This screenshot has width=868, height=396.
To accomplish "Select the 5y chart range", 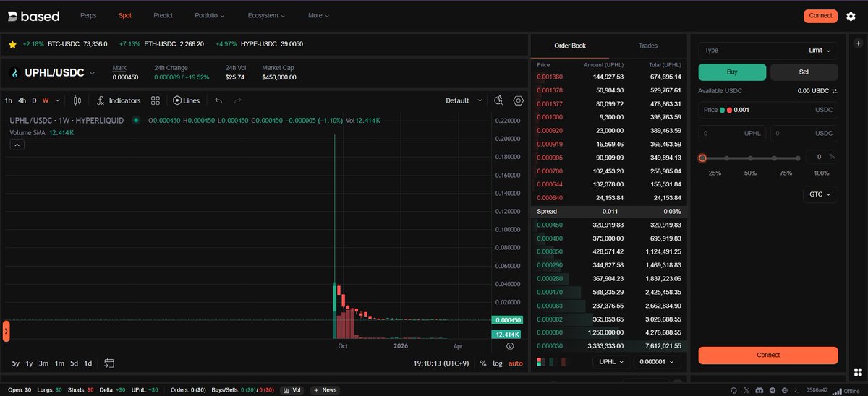I will point(16,363).
